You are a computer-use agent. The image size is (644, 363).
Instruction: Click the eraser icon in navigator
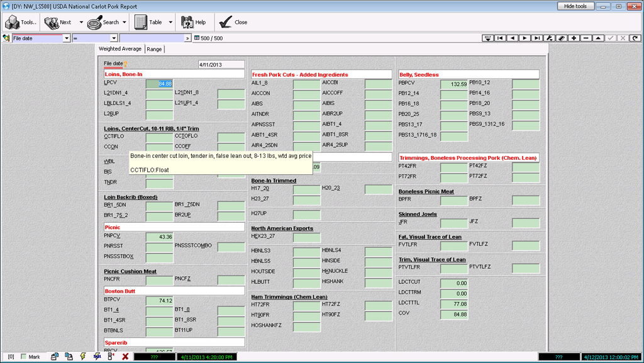pyautogui.click(x=562, y=38)
